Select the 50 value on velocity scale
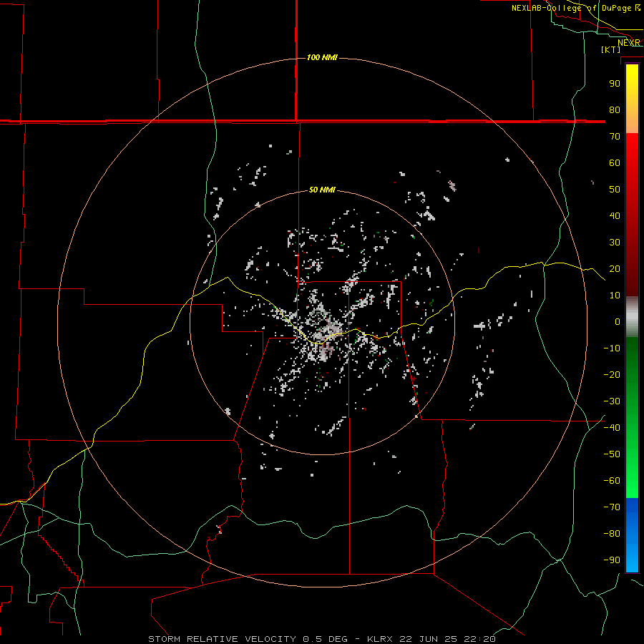 [x=615, y=190]
